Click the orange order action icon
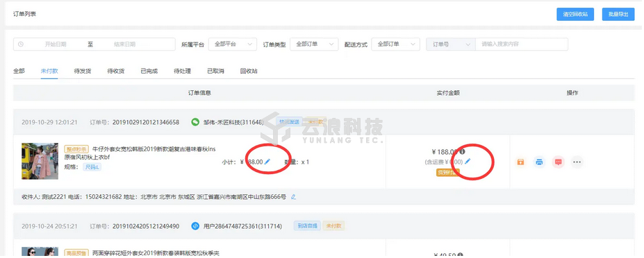Image resolution: width=644 pixels, height=258 pixels. click(x=520, y=162)
